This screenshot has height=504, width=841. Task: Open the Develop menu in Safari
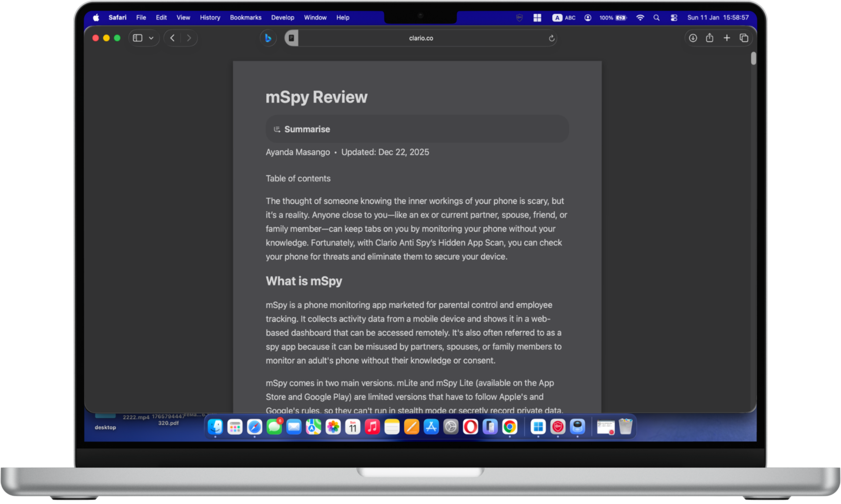coord(283,17)
